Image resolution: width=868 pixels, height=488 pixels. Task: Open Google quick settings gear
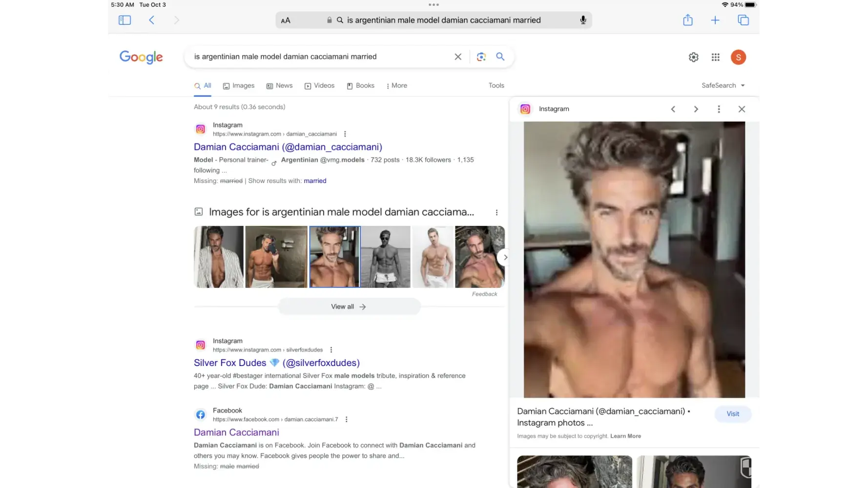tap(693, 57)
